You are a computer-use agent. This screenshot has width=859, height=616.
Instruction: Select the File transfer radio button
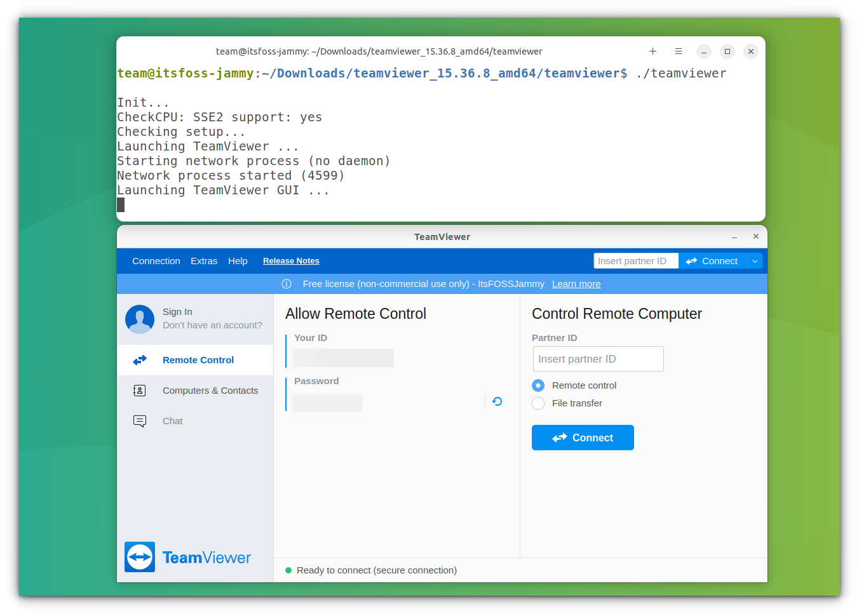tap(538, 403)
